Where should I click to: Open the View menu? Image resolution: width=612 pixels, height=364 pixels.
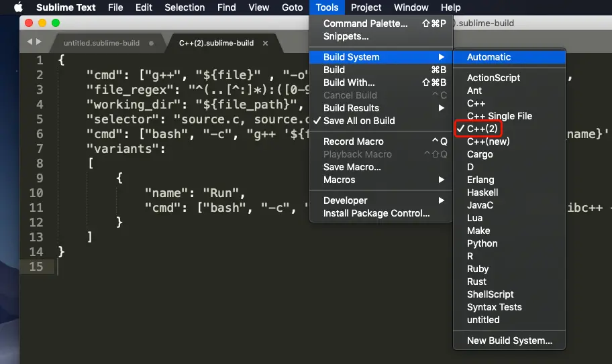click(259, 7)
